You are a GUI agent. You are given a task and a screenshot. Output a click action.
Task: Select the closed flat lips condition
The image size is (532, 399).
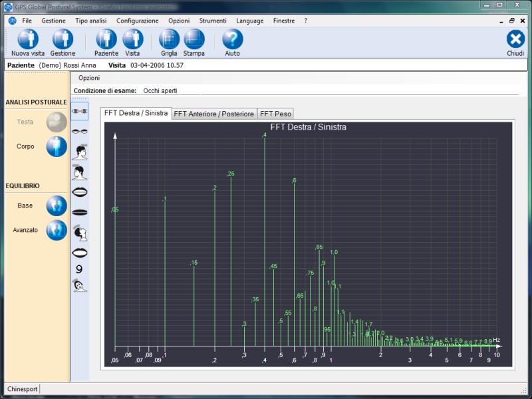pos(80,212)
